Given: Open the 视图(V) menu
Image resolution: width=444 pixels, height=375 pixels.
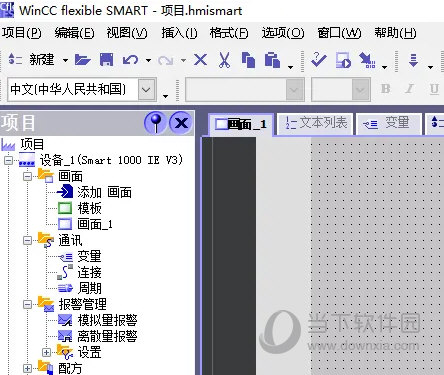Looking at the screenshot, I should point(127,33).
